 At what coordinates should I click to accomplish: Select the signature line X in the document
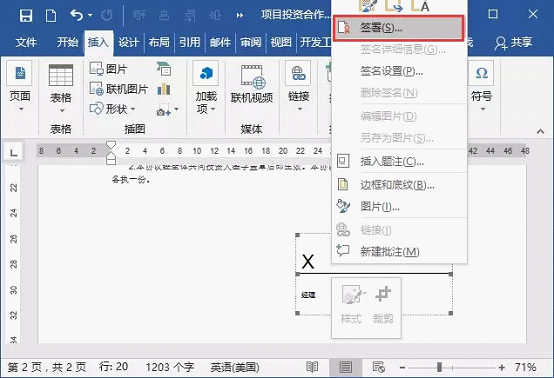tap(308, 262)
